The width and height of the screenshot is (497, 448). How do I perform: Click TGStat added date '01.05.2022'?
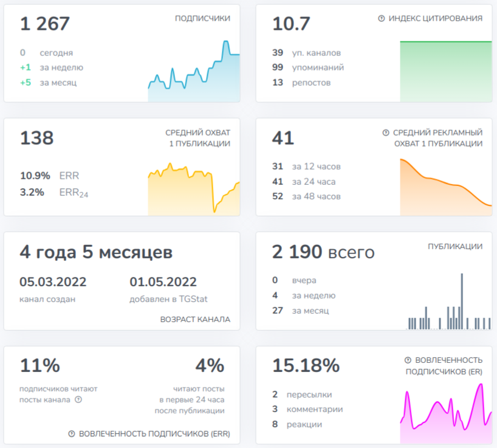tap(163, 282)
